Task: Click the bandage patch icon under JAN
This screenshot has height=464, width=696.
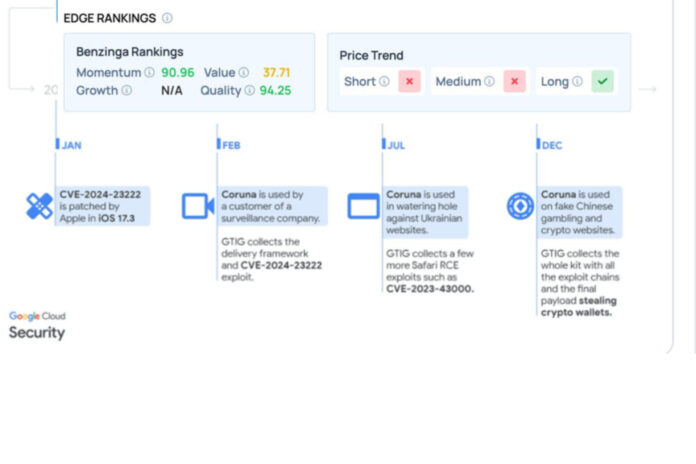Action: (x=39, y=206)
